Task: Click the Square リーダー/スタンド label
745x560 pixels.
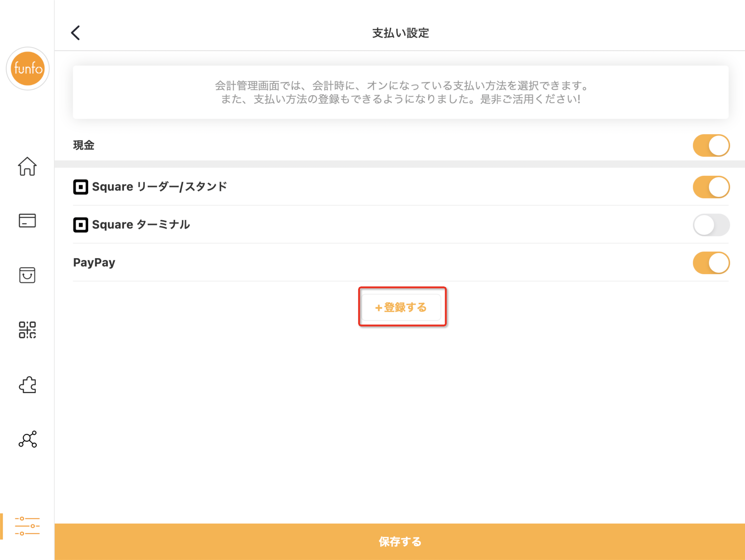Action: pos(159,187)
